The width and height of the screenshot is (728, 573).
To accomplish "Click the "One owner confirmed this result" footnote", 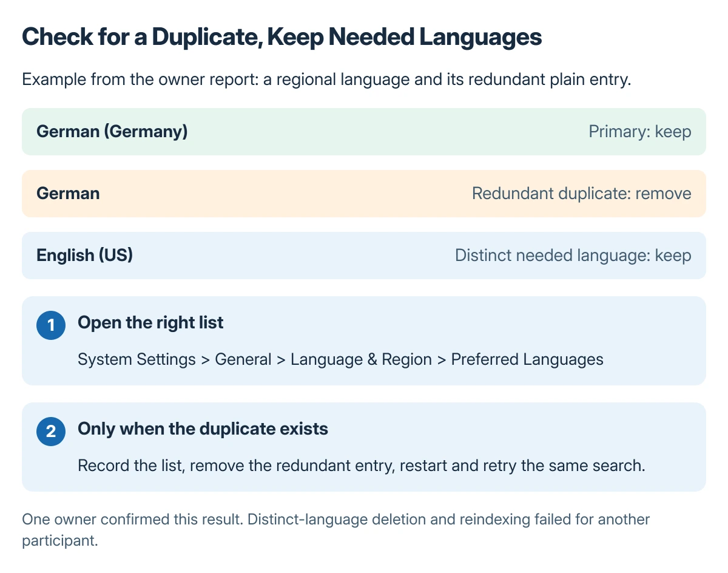I will (336, 531).
